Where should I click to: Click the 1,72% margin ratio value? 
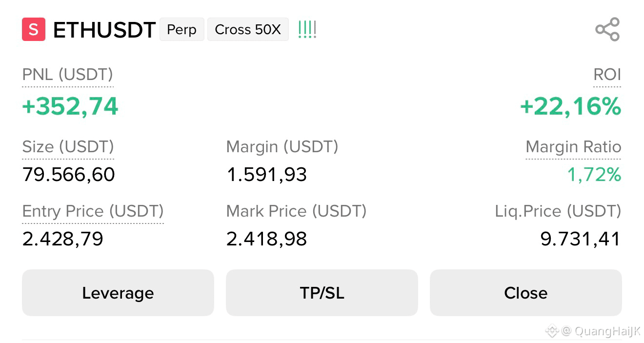[x=594, y=174]
